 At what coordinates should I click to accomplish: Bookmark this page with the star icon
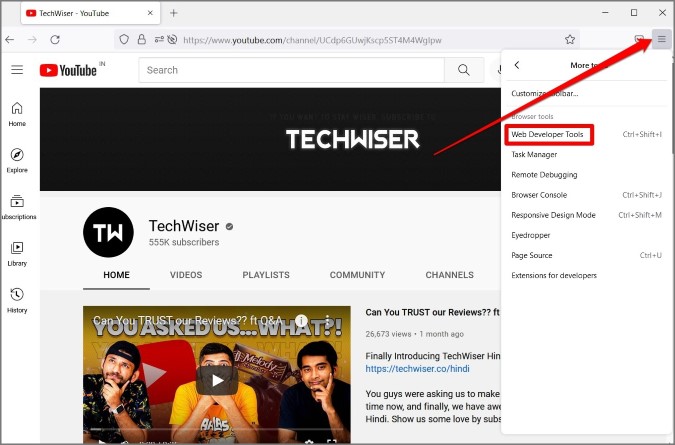click(570, 40)
